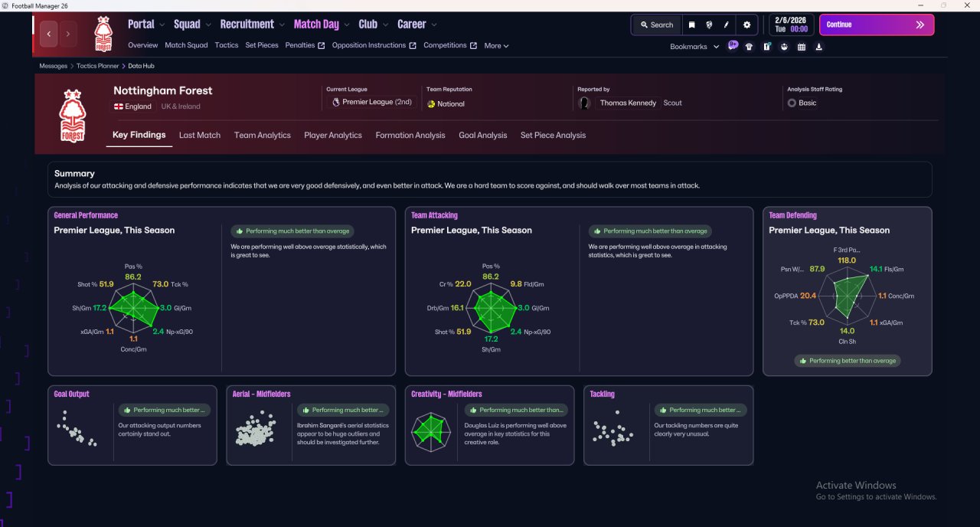Open the messages bubble with 9+ badge

[x=733, y=46]
